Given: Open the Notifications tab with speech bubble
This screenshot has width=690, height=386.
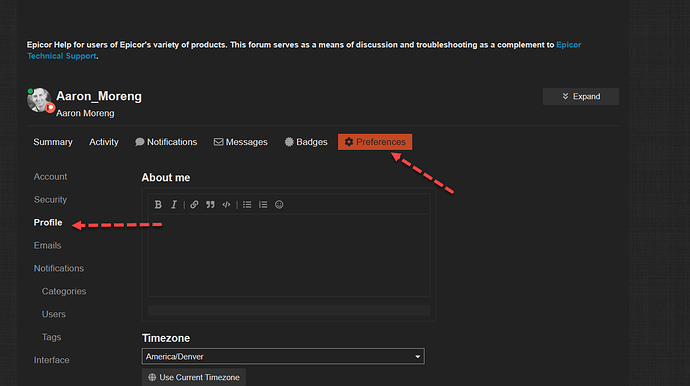Looking at the screenshot, I should pyautogui.click(x=166, y=142).
